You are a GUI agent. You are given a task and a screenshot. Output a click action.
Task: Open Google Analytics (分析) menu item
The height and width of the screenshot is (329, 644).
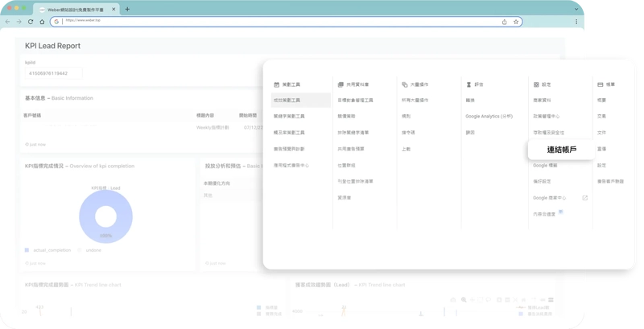(x=489, y=117)
